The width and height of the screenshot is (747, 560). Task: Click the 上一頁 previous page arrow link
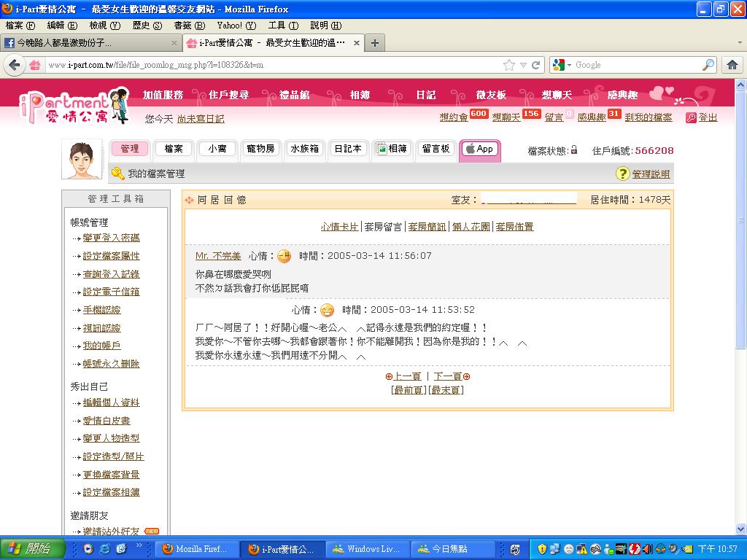tap(403, 376)
